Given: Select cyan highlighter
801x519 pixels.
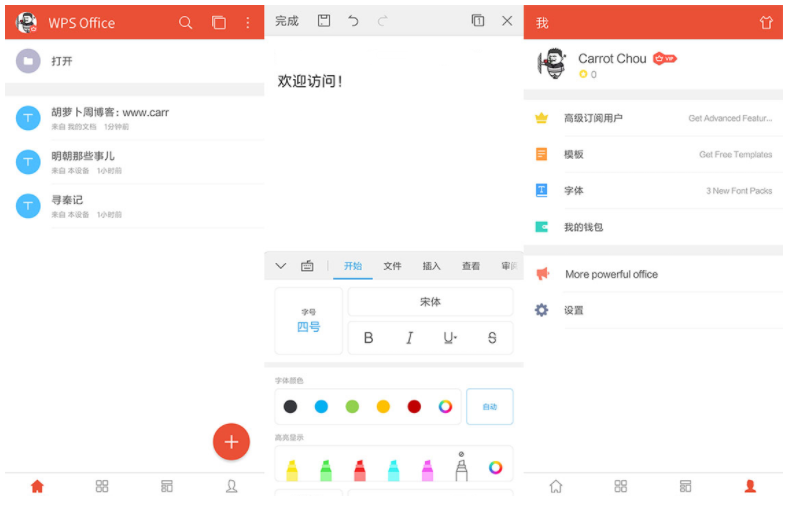Looking at the screenshot, I should 393,470.
